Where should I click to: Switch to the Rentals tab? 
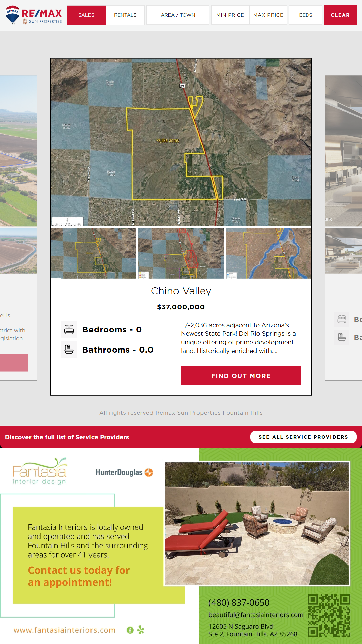coord(125,15)
